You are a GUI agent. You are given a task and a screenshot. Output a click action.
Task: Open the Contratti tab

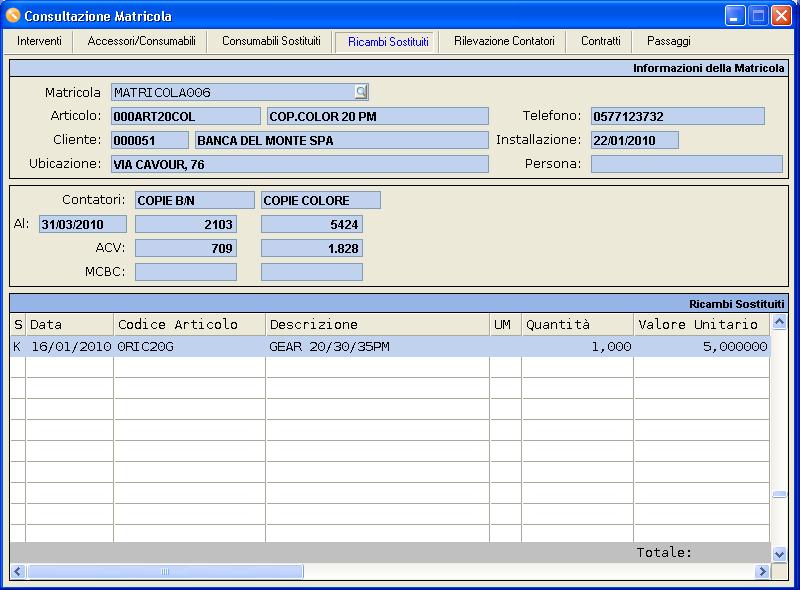[x=601, y=41]
